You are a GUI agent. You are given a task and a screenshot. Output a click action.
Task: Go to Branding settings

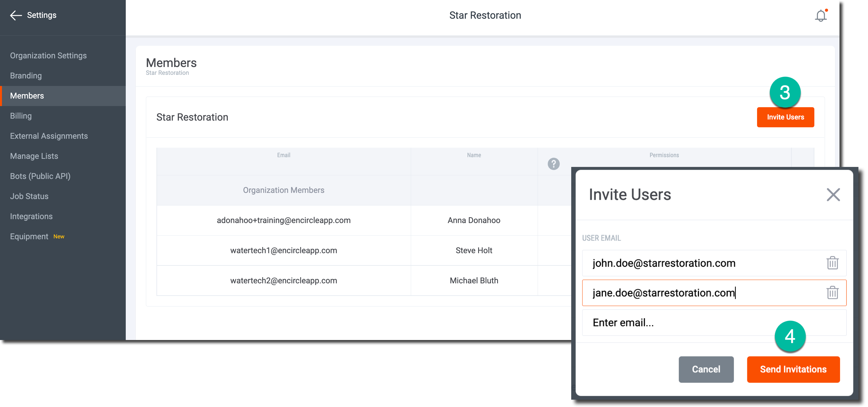pyautogui.click(x=26, y=76)
